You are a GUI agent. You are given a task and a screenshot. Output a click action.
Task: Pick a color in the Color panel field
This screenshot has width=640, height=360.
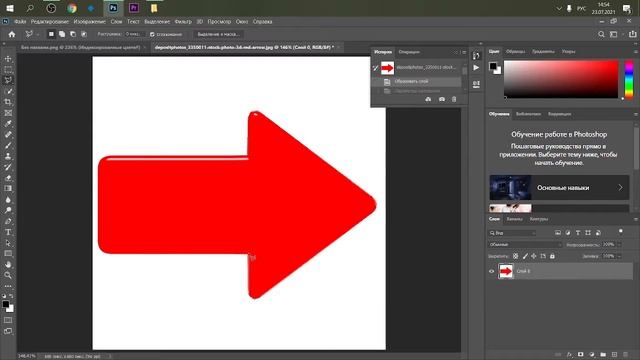[561, 79]
